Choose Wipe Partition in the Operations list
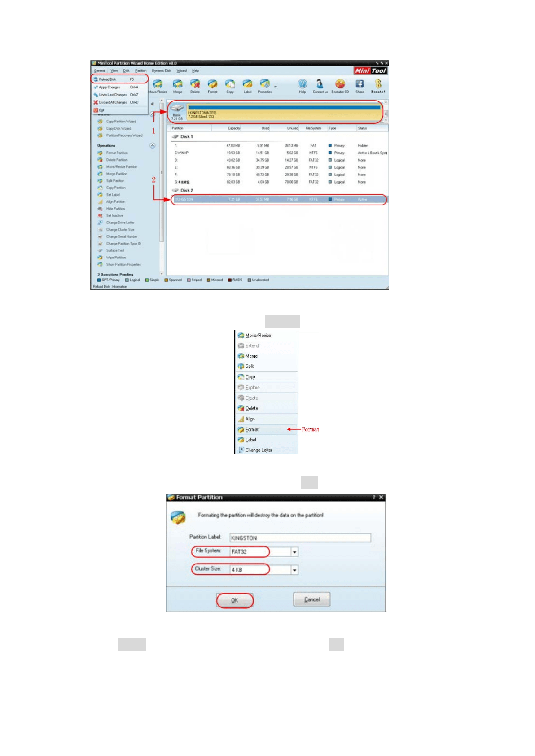This screenshot has height=756, width=535. [x=112, y=258]
